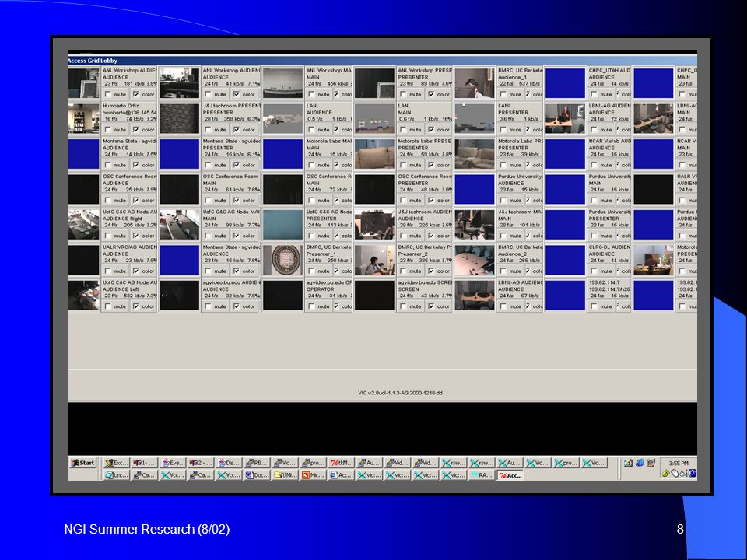Click the Access Grid Lobby title bar

383,61
